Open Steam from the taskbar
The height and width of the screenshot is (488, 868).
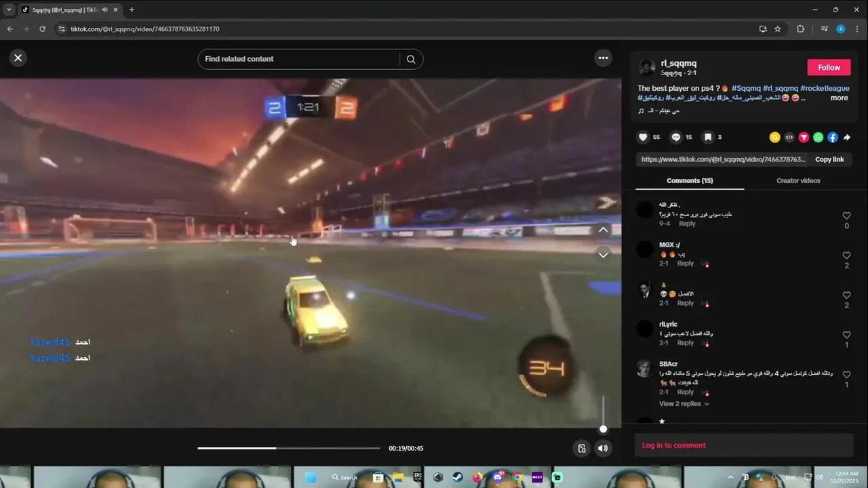(x=458, y=477)
